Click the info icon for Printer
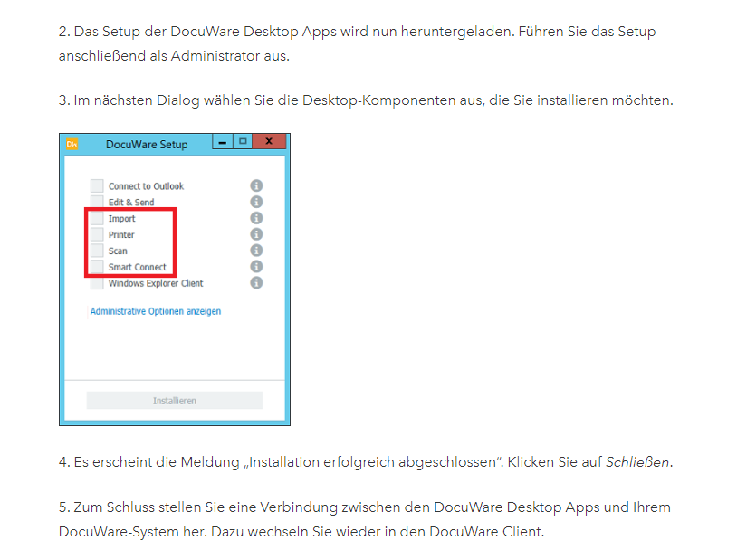Viewport: 756px width, 550px height. coord(256,234)
